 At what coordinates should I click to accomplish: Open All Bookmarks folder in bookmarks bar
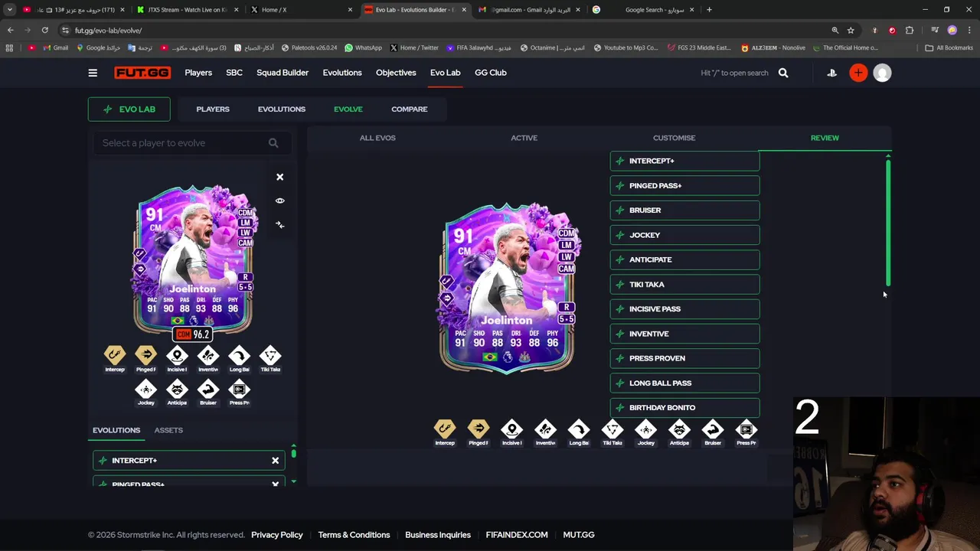(x=949, y=47)
